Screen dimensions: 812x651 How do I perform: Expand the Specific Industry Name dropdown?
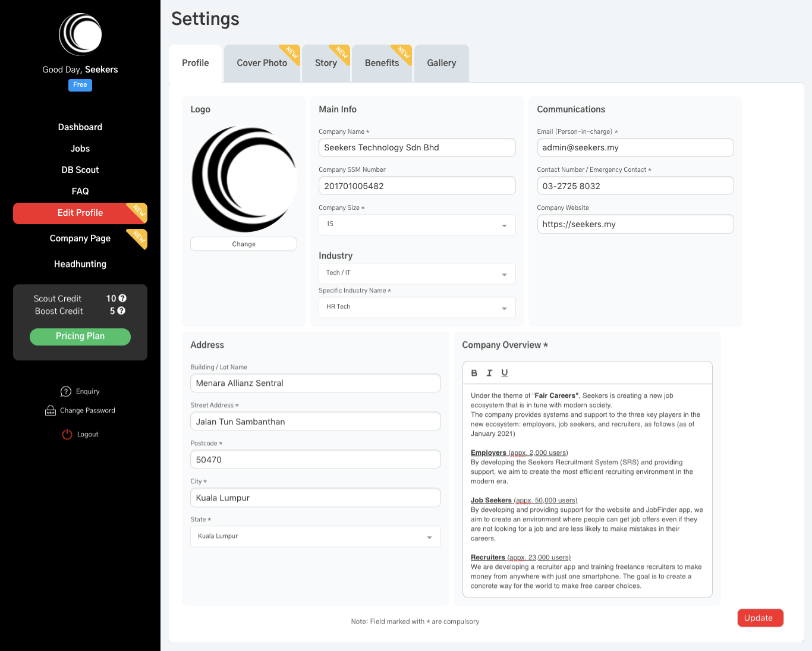417,307
